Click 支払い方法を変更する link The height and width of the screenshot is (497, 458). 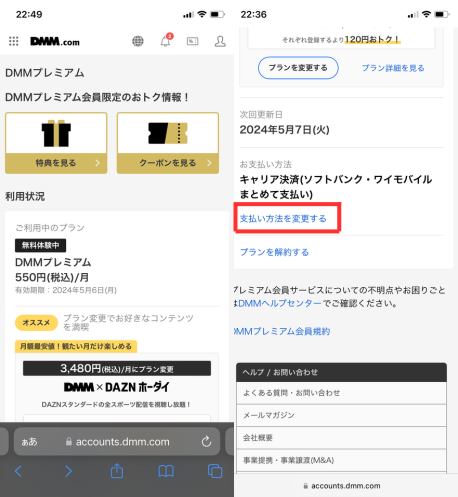pyautogui.click(x=283, y=219)
